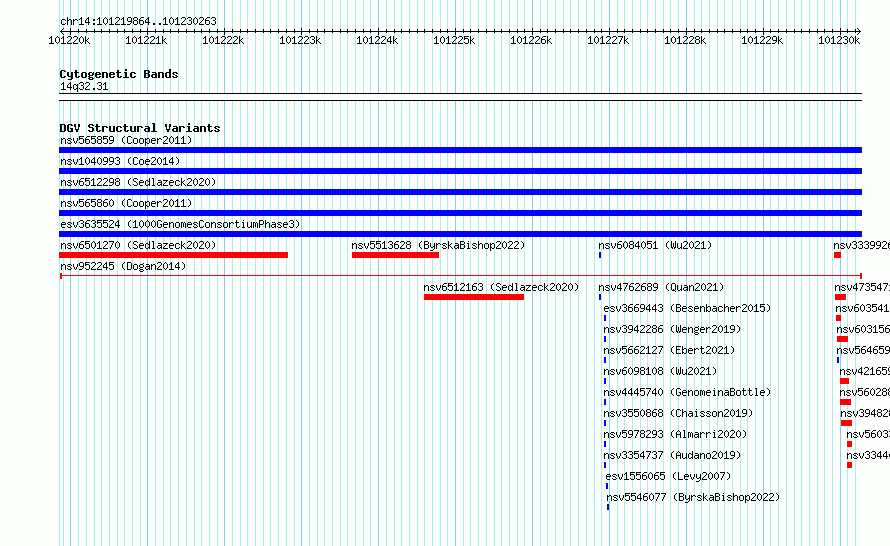Click the nsv6501270 (Sedlazeck2020) label
Viewport: 890px width, 546px height.
tap(138, 245)
